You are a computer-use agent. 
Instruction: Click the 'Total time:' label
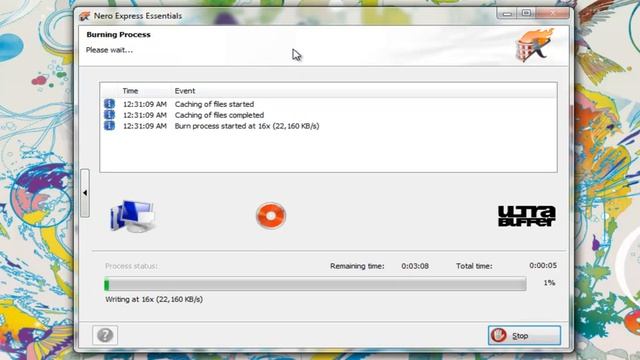[474, 266]
